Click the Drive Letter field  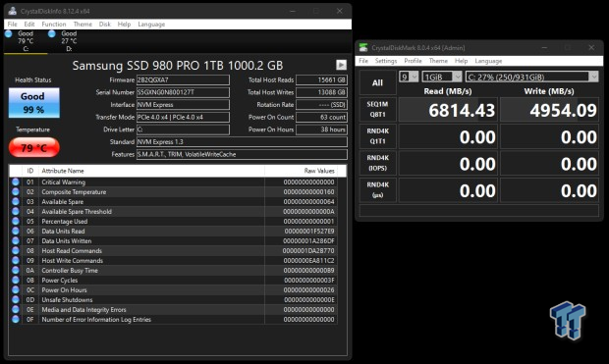183,130
